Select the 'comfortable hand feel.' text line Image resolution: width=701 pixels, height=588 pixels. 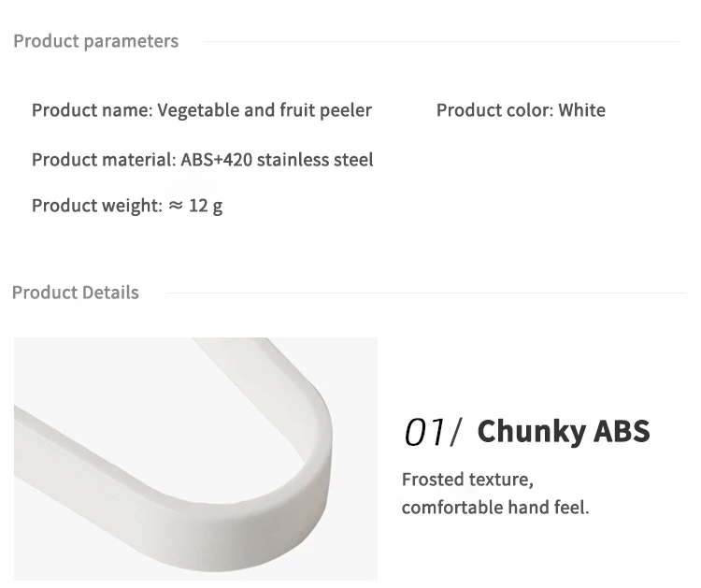click(x=495, y=508)
